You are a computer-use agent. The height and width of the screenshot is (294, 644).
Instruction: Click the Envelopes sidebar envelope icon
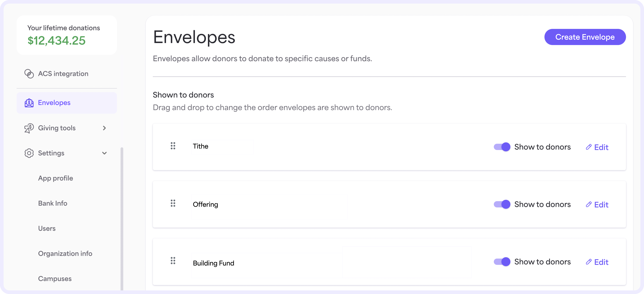pyautogui.click(x=29, y=103)
